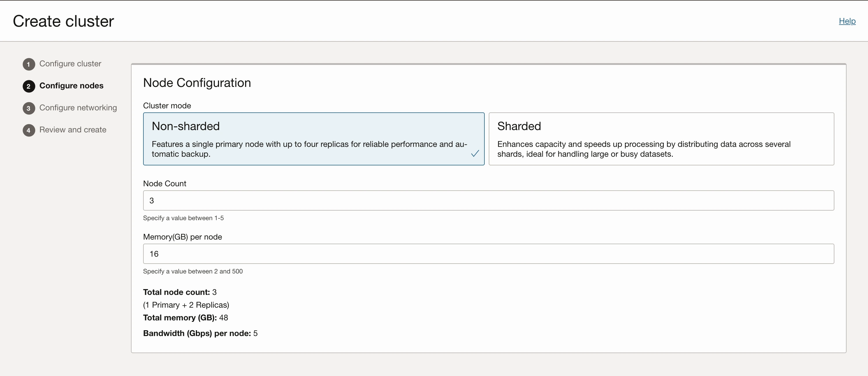Enable Sharded mode for the cluster
The height and width of the screenshot is (376, 868).
[x=661, y=139]
